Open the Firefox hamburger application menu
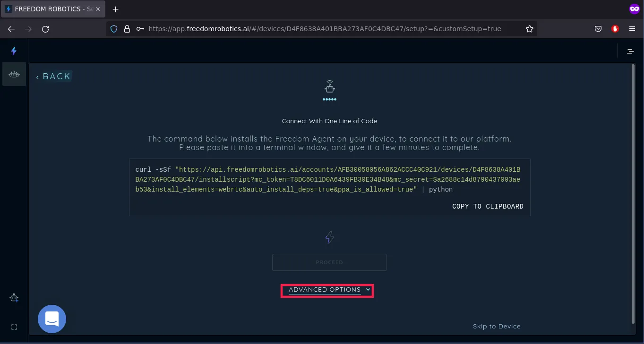Screen dimensions: 644x344 632,29
